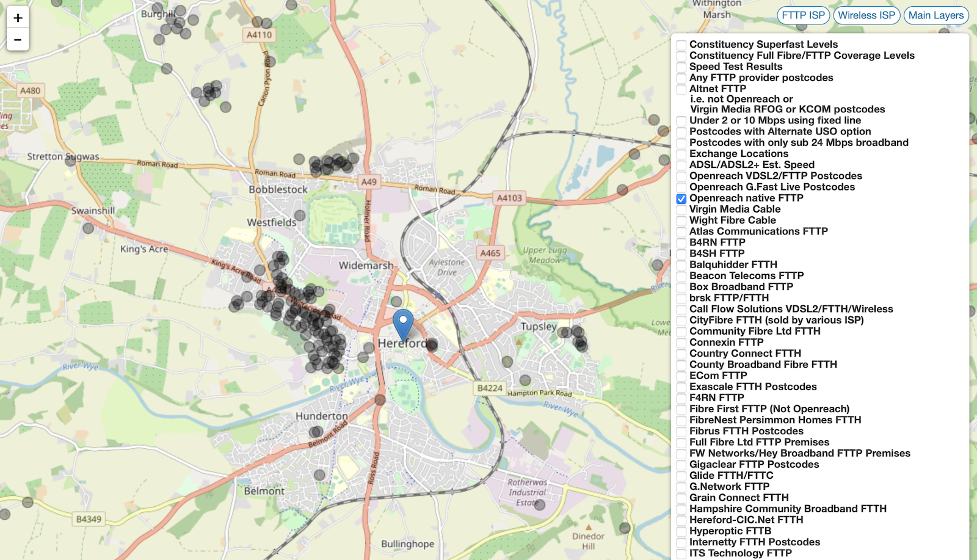Show Exchange Locations on the map
The image size is (977, 560).
[682, 153]
